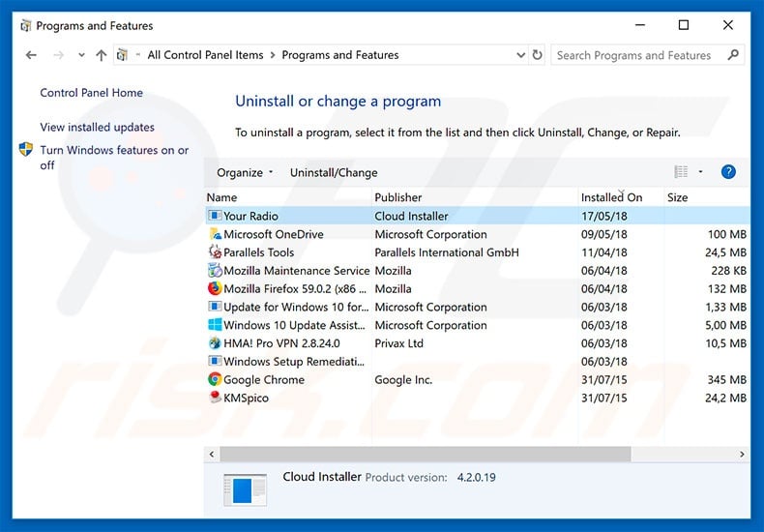The height and width of the screenshot is (532, 764).
Task: Select the Windows 10 Update Assistant icon
Action: (215, 324)
